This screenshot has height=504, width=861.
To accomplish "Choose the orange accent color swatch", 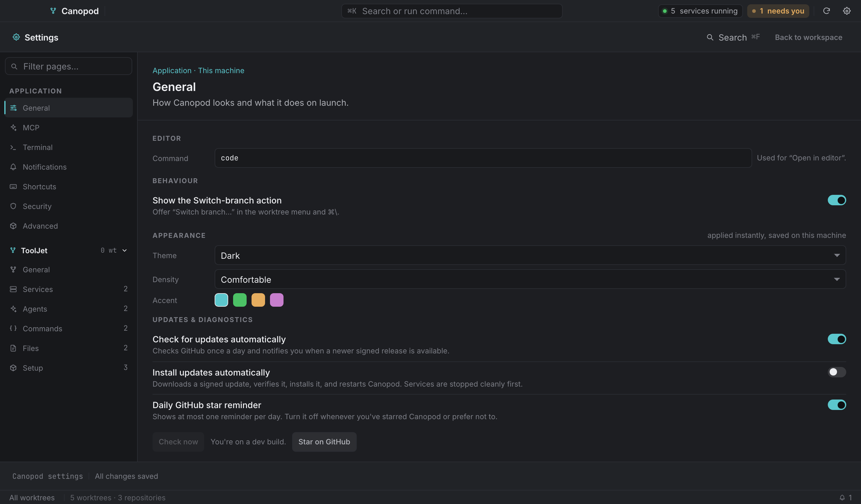I will click(258, 300).
